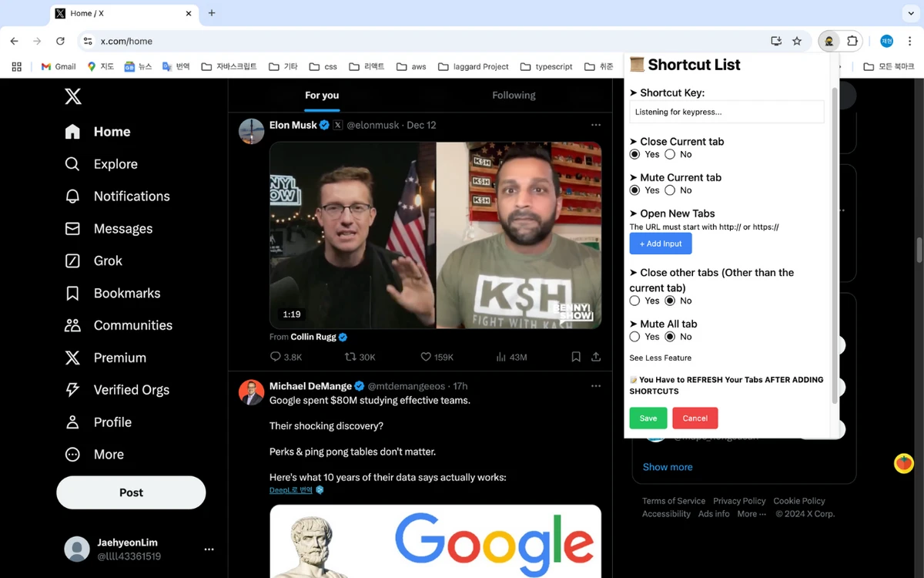Click the + Add Input button
Viewport: 924px width, 578px height.
tap(661, 244)
